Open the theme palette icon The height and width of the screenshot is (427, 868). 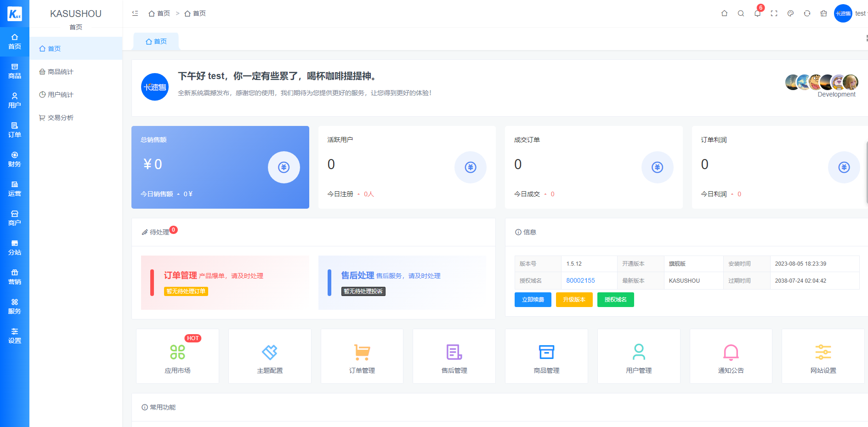pos(790,13)
